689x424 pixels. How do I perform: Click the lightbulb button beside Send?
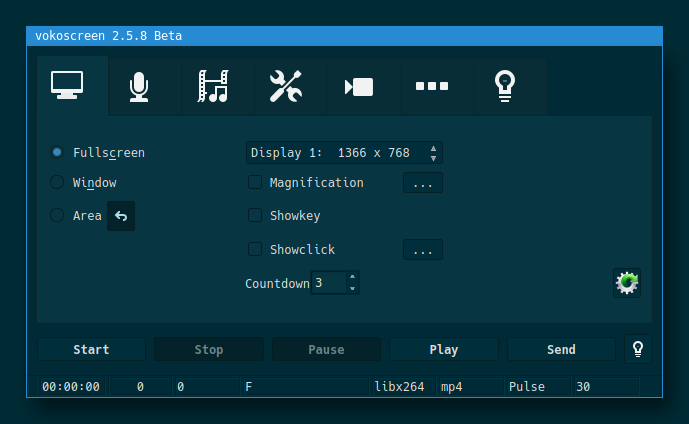point(637,349)
